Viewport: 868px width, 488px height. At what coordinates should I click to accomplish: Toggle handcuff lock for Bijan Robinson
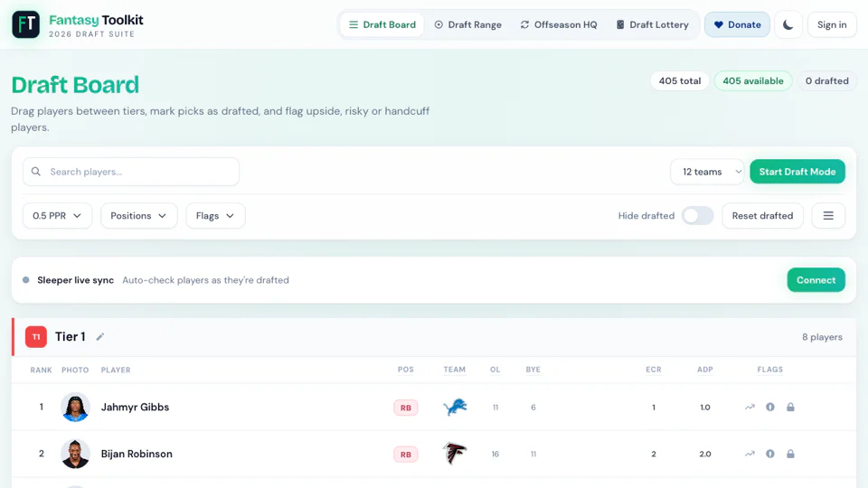point(790,454)
